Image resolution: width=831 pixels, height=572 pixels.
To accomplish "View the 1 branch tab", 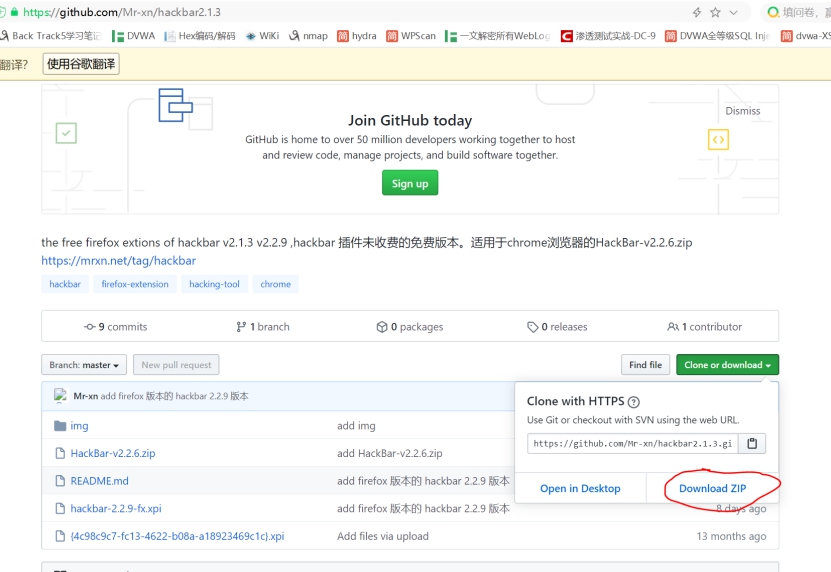I will (x=263, y=327).
